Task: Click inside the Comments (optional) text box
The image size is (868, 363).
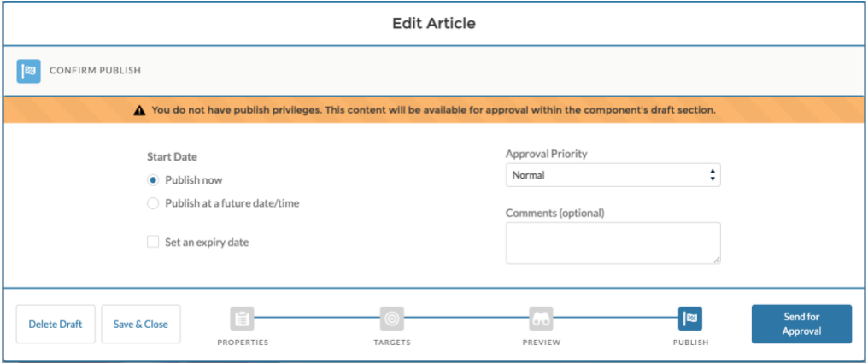Action: tap(613, 243)
